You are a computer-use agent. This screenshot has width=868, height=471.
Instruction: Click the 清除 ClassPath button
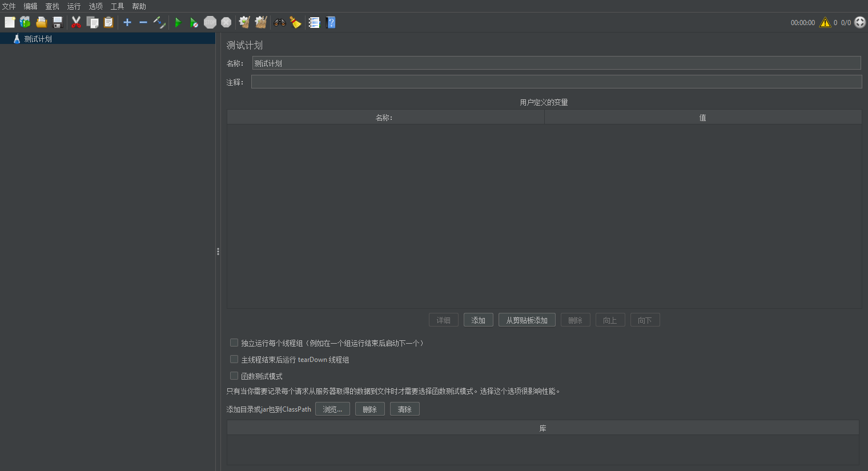pos(405,409)
